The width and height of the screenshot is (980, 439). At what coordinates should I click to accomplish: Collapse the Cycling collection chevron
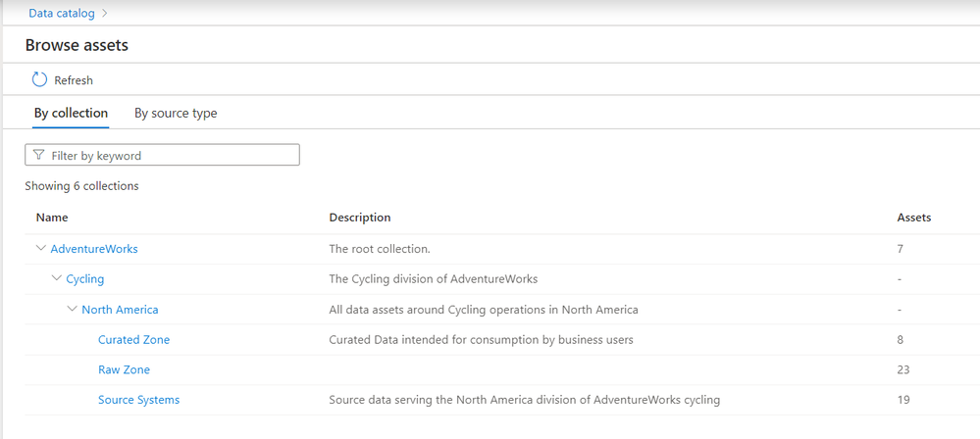pyautogui.click(x=57, y=278)
